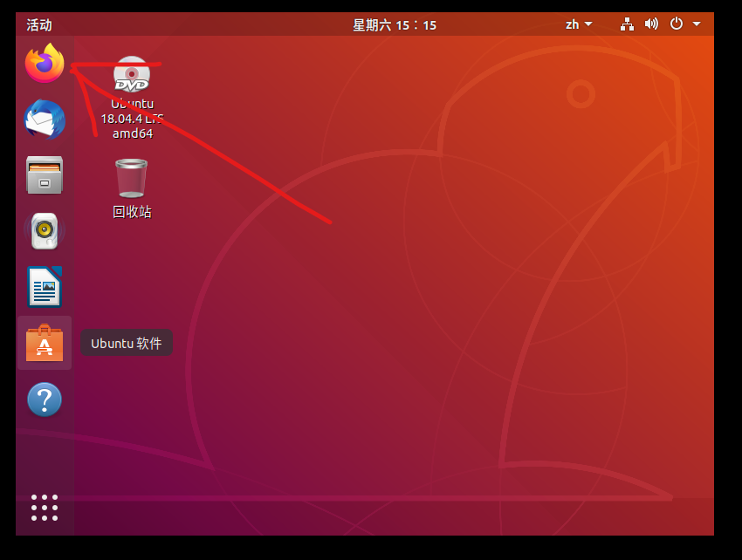Open Thunderbird mail client in dock
Image resolution: width=742 pixels, height=560 pixels.
(45, 120)
